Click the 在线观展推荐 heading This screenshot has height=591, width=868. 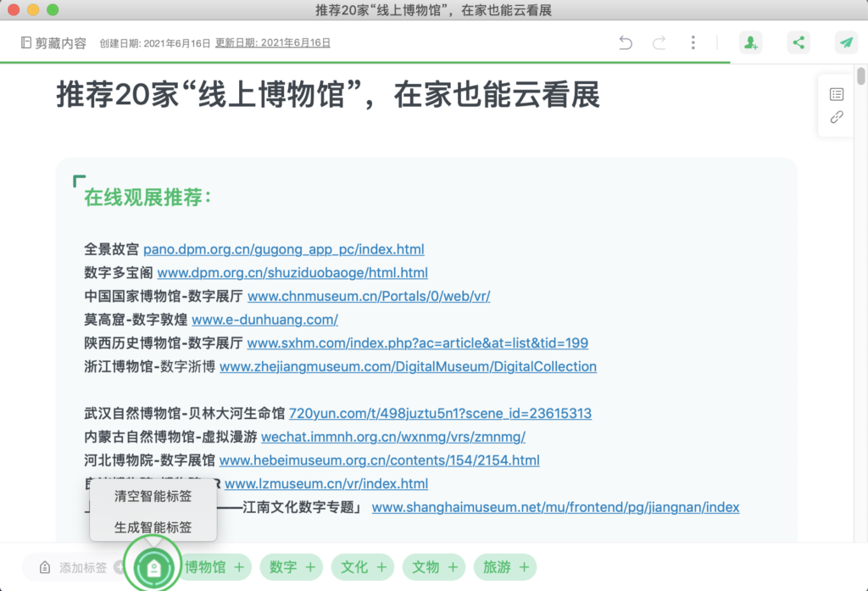click(147, 197)
